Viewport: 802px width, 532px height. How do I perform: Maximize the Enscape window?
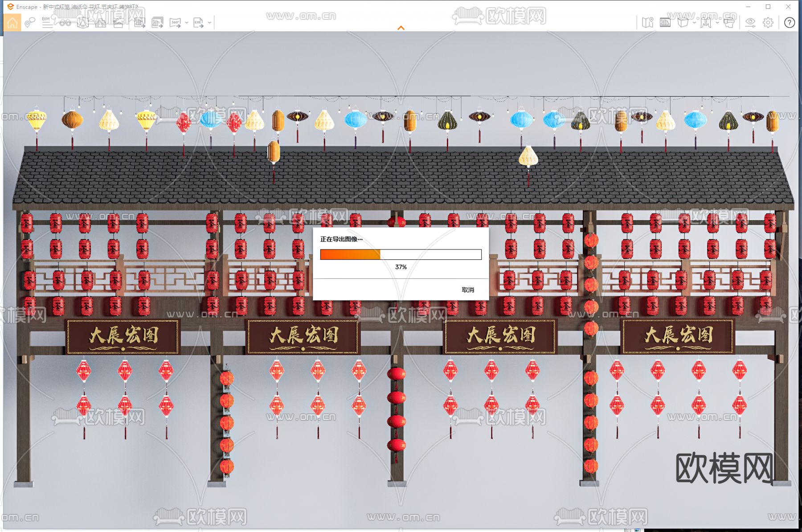tap(768, 7)
